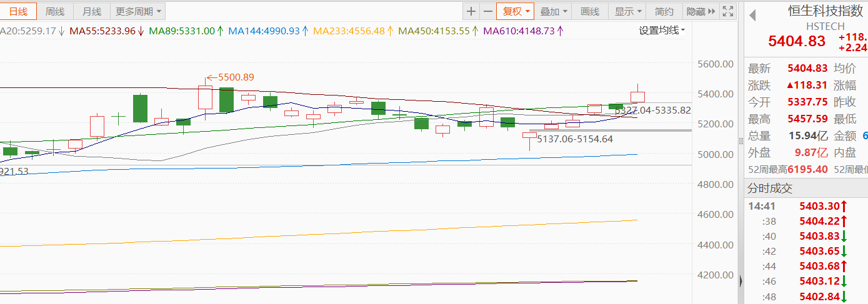This screenshot has width=868, height=304.
Task: Open the 复权 dropdown
Action: (515, 11)
